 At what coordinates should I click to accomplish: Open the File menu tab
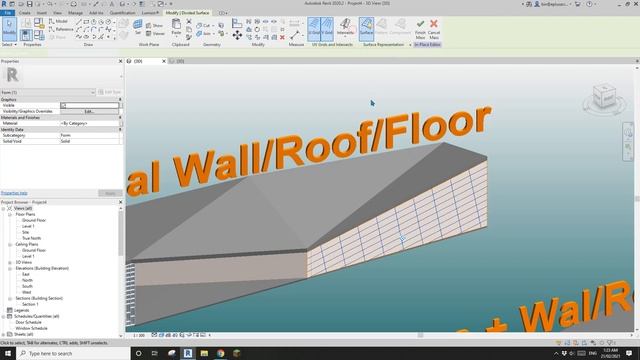(x=7, y=13)
